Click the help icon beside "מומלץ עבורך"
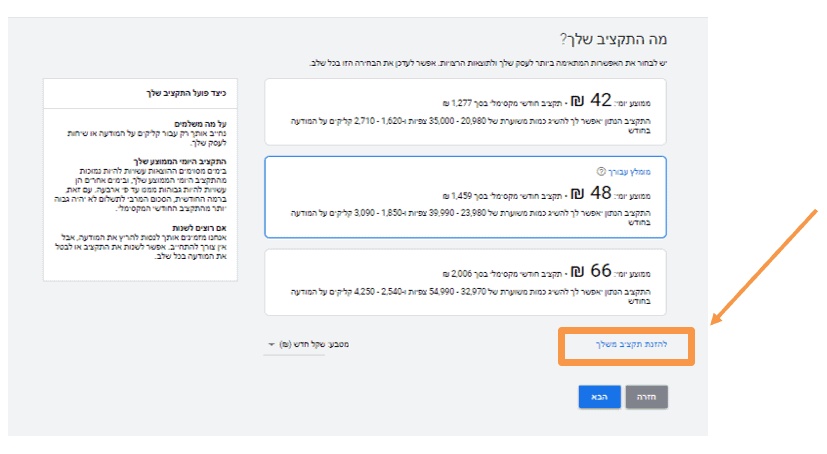827x454 pixels. point(601,172)
